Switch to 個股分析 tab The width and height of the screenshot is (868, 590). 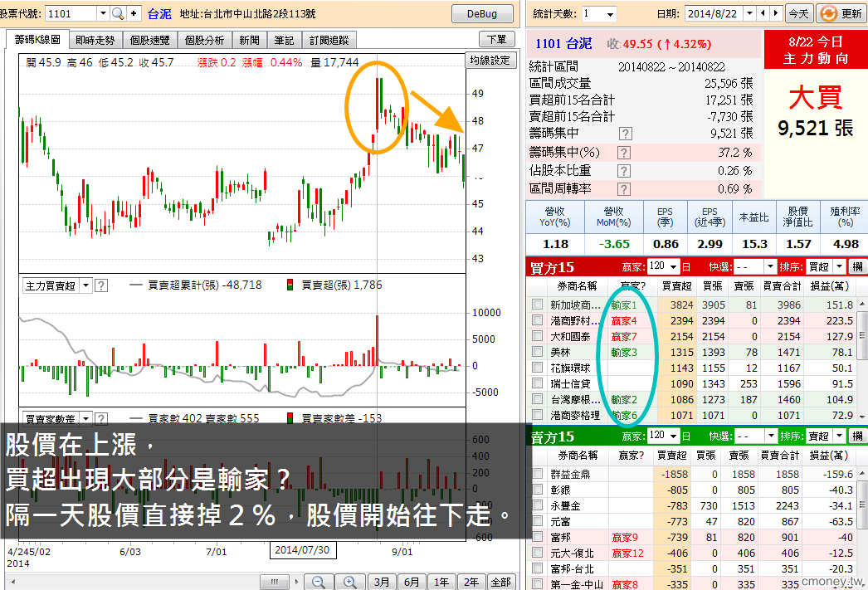[204, 41]
